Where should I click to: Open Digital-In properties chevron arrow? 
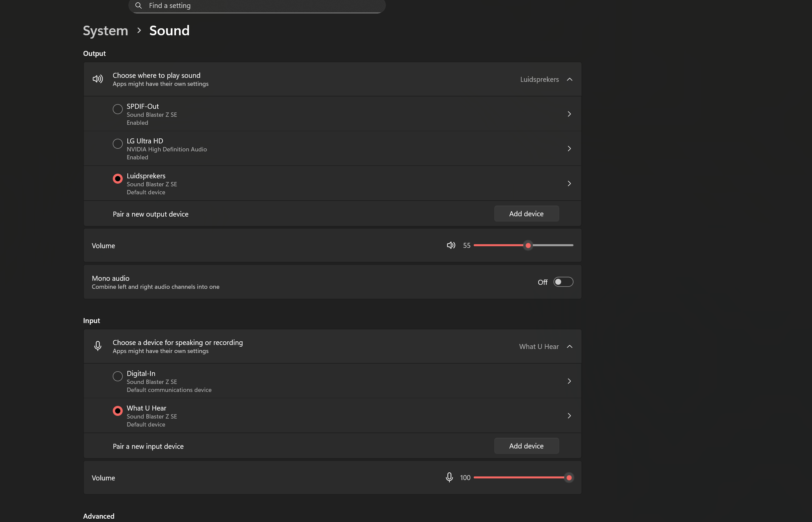coord(569,381)
